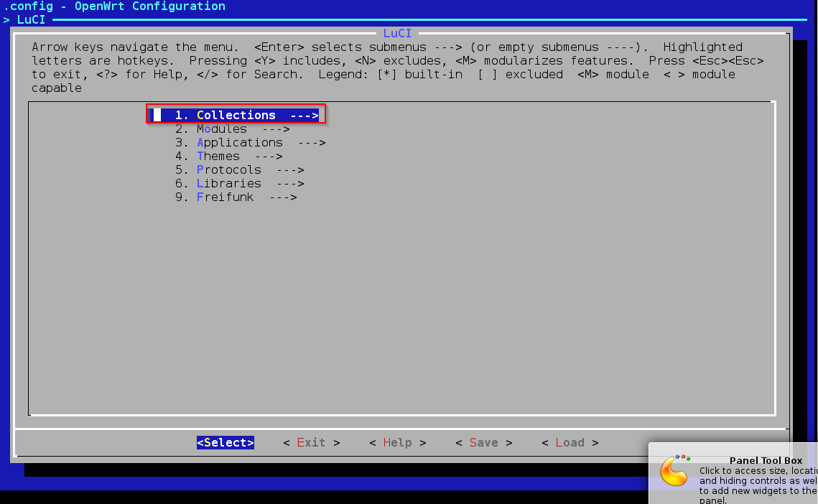
Task: Click the arrow after Collections
Action: click(304, 115)
